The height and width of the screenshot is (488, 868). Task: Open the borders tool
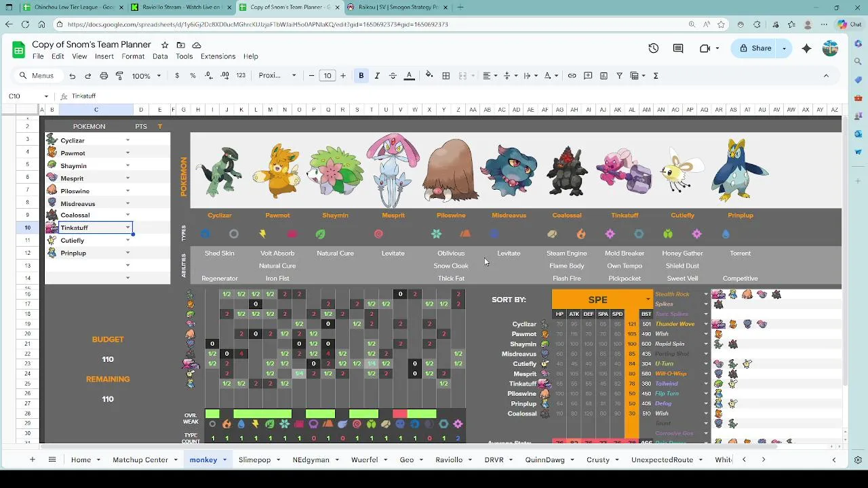coord(446,76)
